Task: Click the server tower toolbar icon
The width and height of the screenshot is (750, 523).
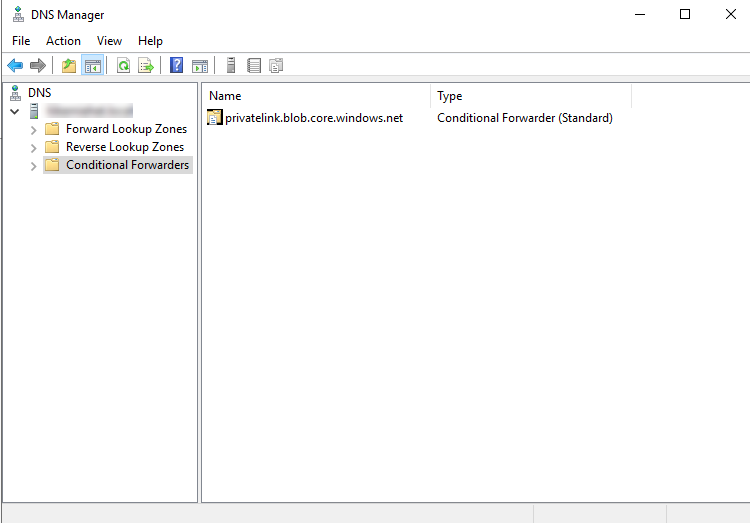Action: (231, 65)
